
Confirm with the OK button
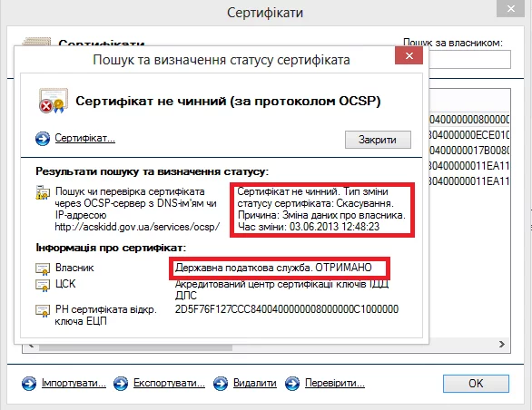pyautogui.click(x=476, y=384)
